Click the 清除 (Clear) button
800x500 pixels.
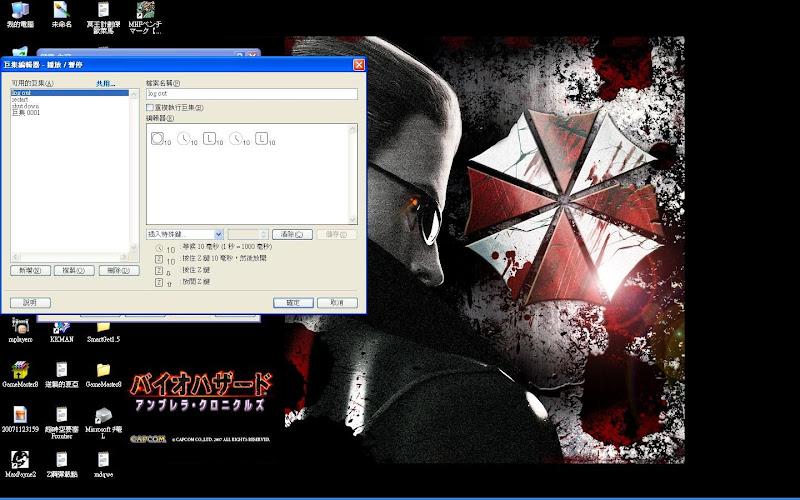pos(292,234)
